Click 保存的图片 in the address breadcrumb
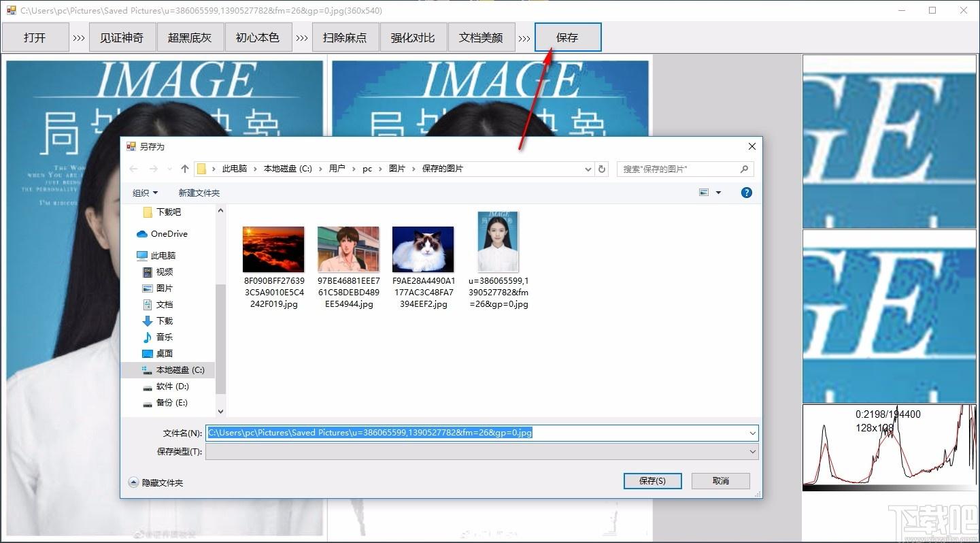 coord(443,169)
